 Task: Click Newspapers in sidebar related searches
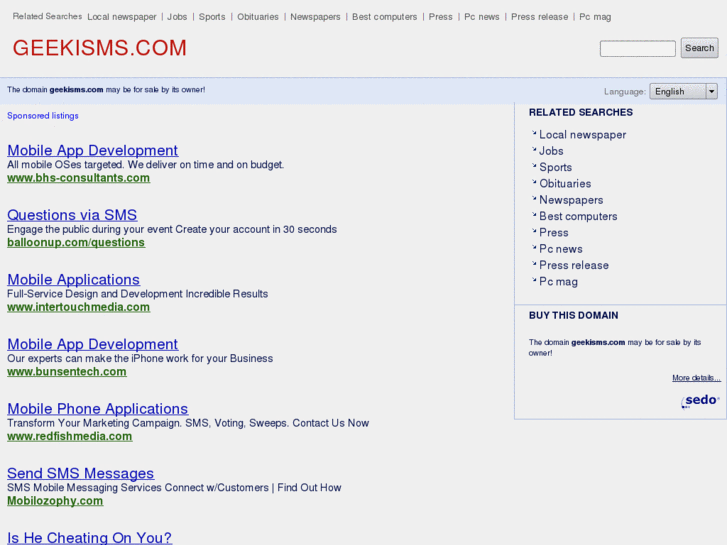pos(571,200)
